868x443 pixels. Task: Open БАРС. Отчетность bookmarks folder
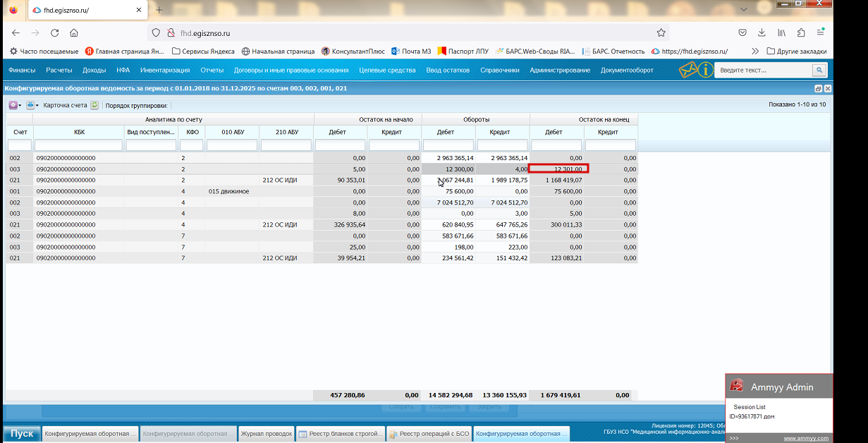click(613, 51)
